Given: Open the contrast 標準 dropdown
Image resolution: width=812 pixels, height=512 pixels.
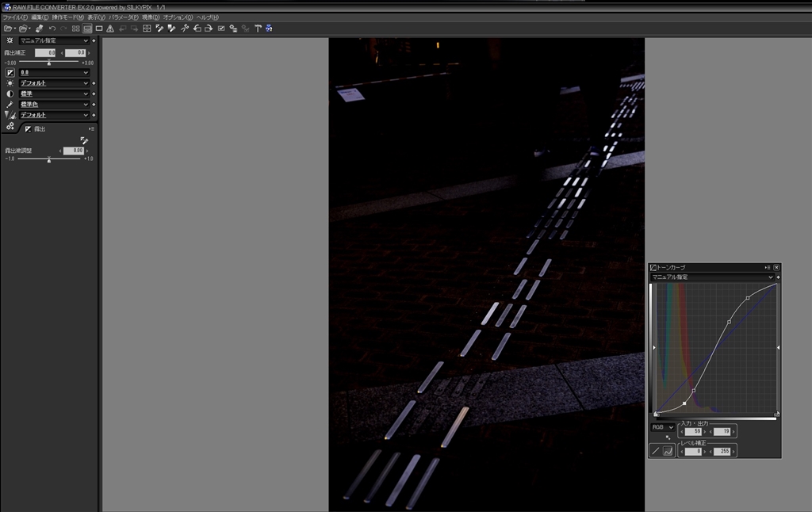Looking at the screenshot, I should coord(54,94).
